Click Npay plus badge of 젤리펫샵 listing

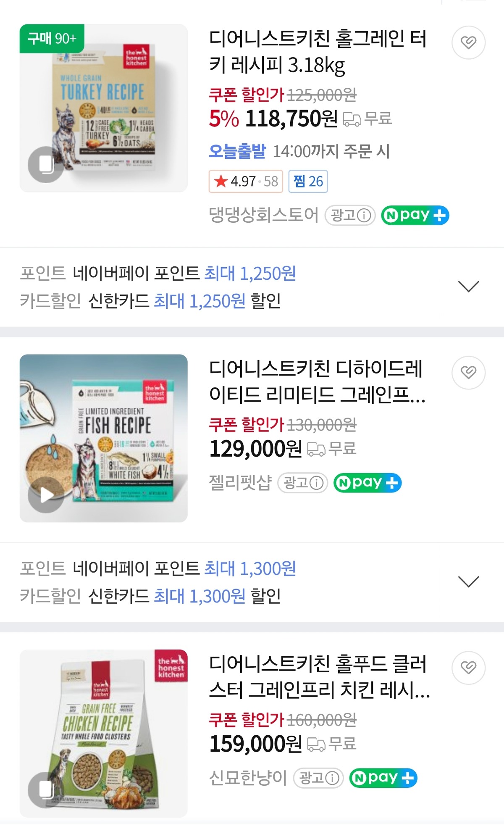coord(367,483)
